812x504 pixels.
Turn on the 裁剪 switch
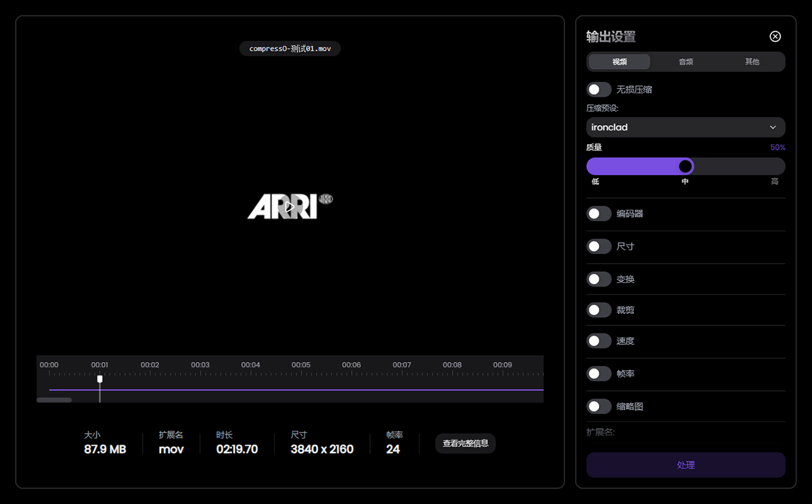tap(599, 310)
